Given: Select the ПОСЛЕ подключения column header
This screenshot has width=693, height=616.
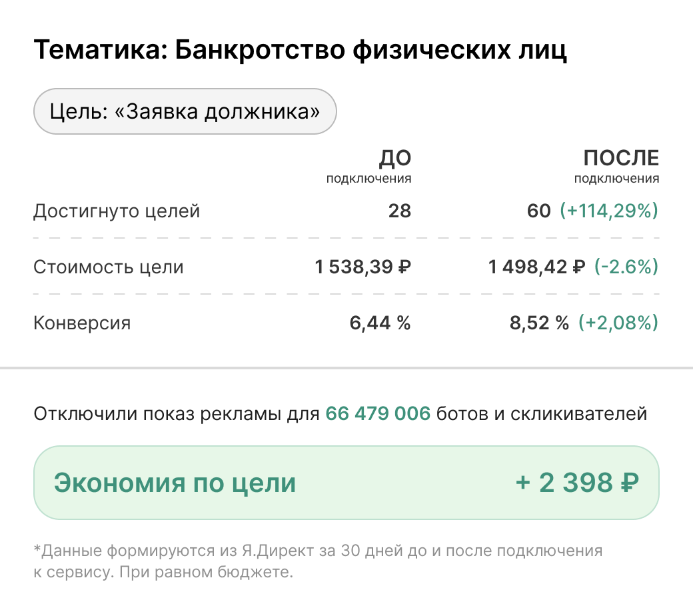Looking at the screenshot, I should (x=617, y=165).
